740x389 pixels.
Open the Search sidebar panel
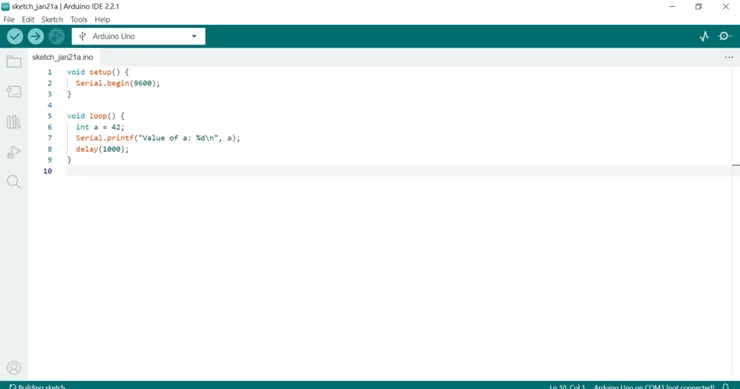click(x=14, y=182)
